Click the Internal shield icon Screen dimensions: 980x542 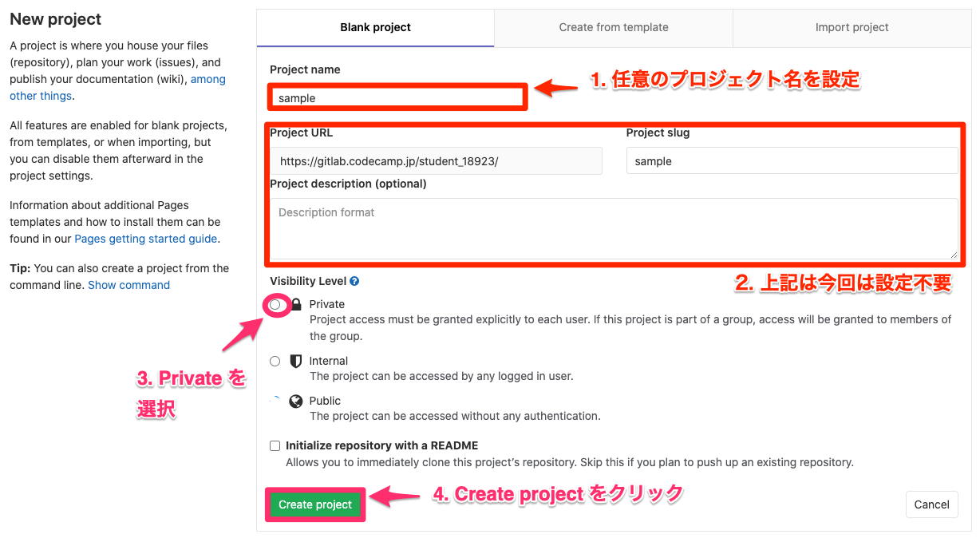296,361
